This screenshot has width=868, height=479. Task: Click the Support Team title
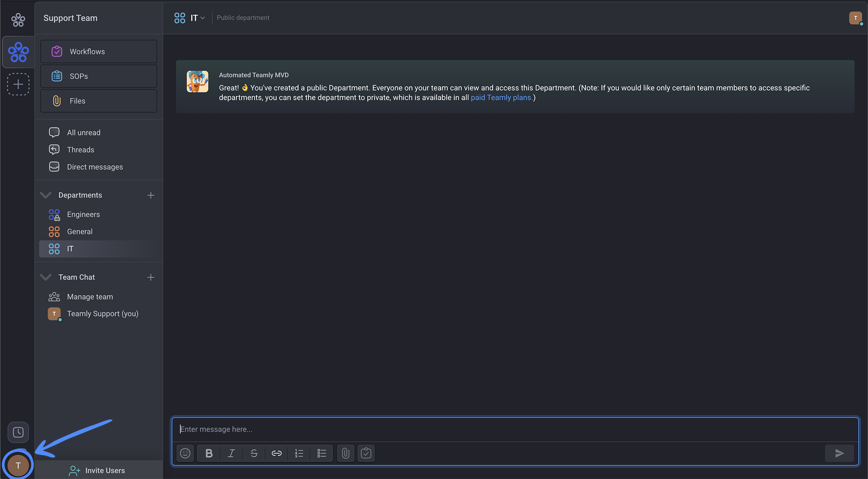pos(70,18)
